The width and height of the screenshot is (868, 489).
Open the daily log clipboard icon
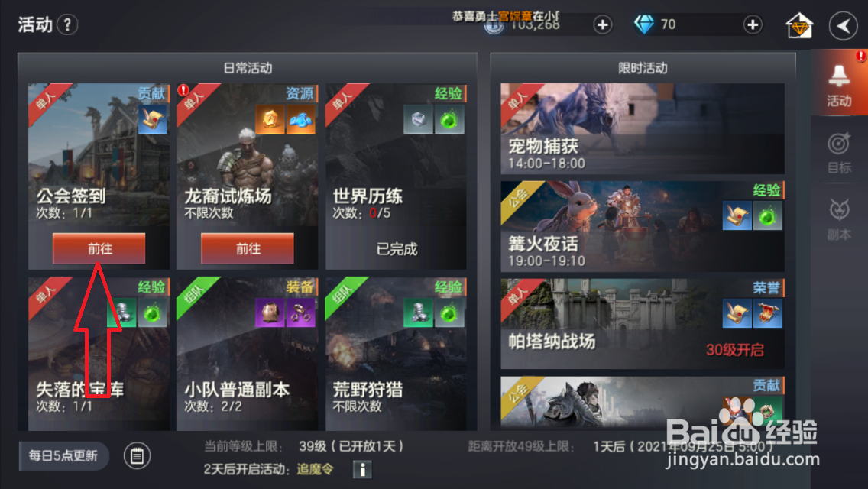click(x=137, y=456)
